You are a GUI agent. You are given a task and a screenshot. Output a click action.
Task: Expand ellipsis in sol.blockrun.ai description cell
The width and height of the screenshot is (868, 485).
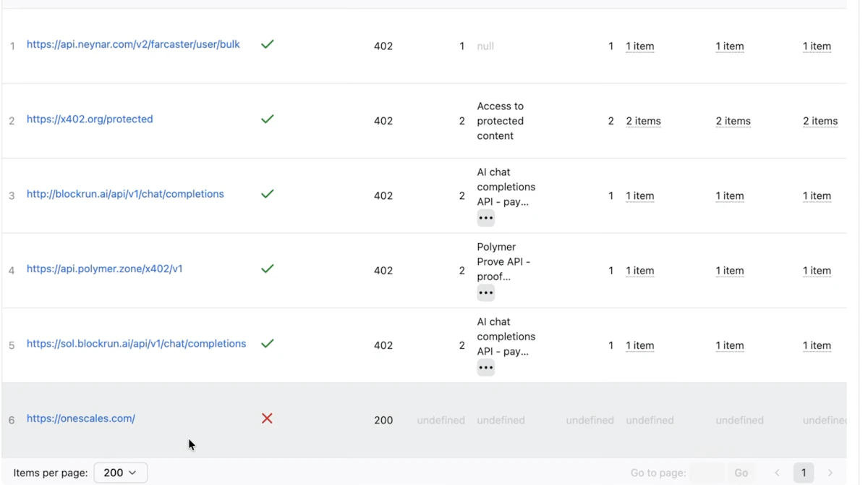pyautogui.click(x=485, y=368)
